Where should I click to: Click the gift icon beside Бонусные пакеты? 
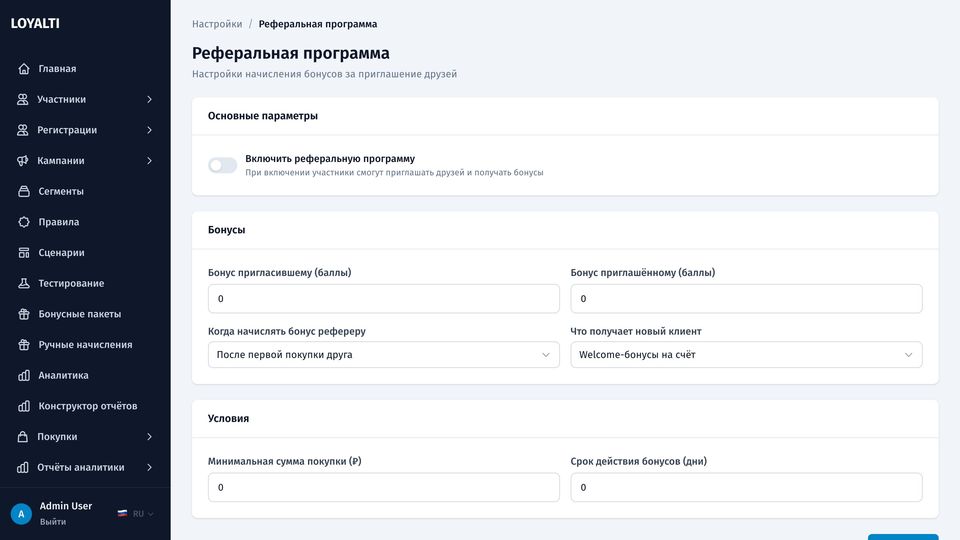coord(24,314)
